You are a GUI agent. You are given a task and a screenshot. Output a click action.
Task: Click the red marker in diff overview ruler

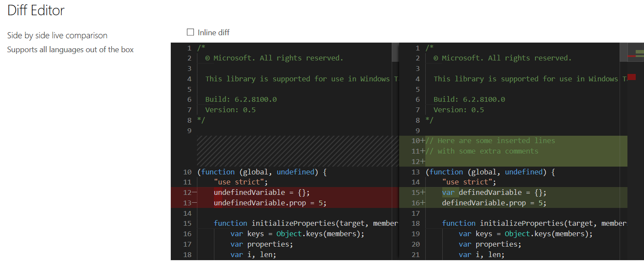[x=631, y=77]
